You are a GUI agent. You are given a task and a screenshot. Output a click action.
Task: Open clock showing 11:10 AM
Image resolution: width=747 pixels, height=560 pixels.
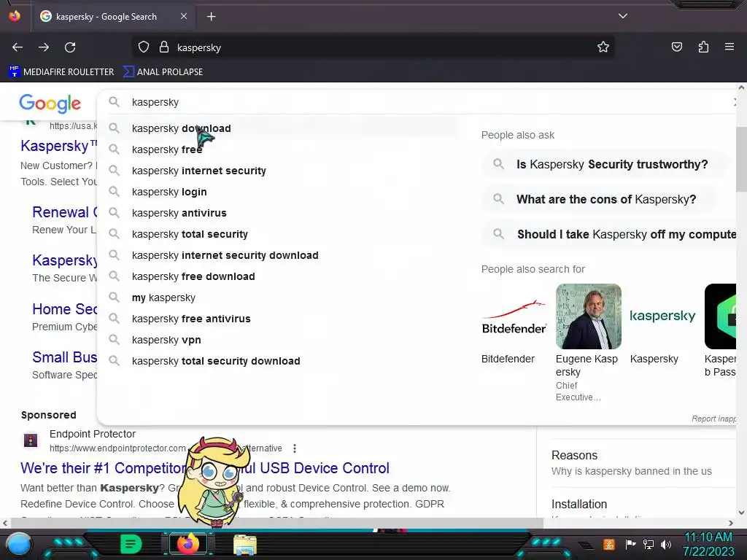[x=708, y=544]
